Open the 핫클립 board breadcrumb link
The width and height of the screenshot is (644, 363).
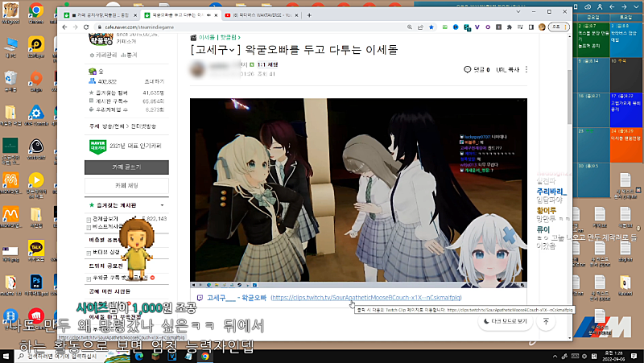click(x=230, y=37)
